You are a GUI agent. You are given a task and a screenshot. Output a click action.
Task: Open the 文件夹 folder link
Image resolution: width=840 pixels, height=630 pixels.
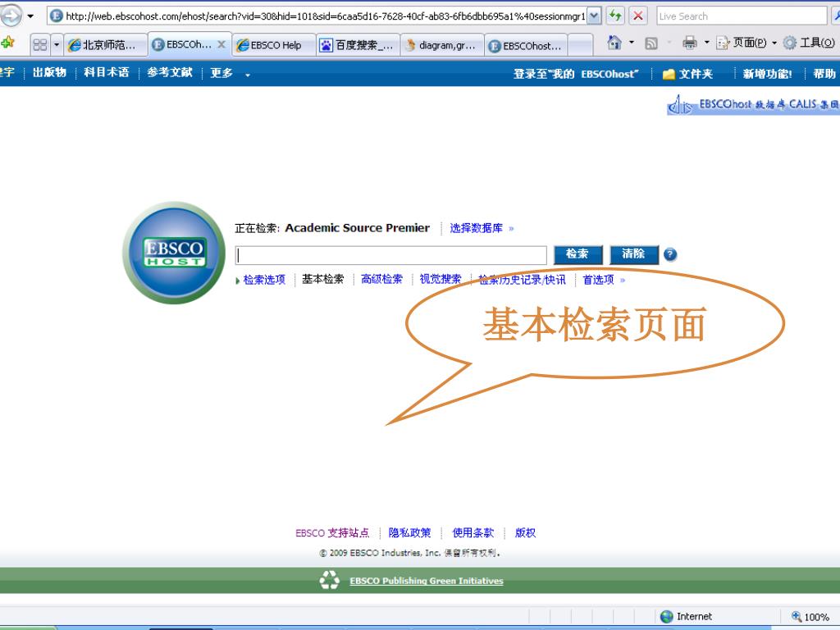pyautogui.click(x=688, y=74)
